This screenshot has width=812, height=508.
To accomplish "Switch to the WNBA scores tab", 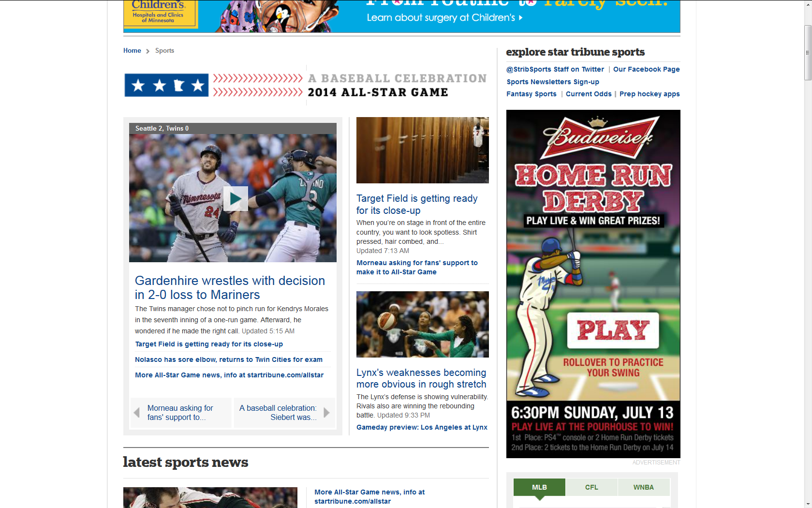I will coord(643,487).
